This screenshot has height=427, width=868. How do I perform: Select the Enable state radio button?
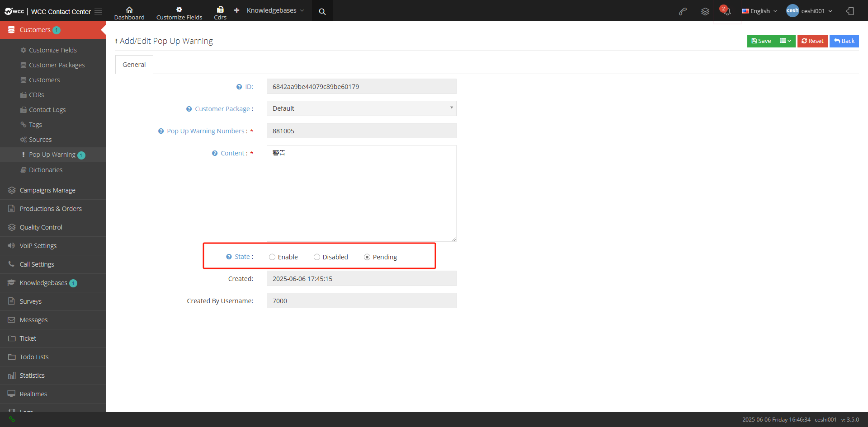tap(272, 257)
